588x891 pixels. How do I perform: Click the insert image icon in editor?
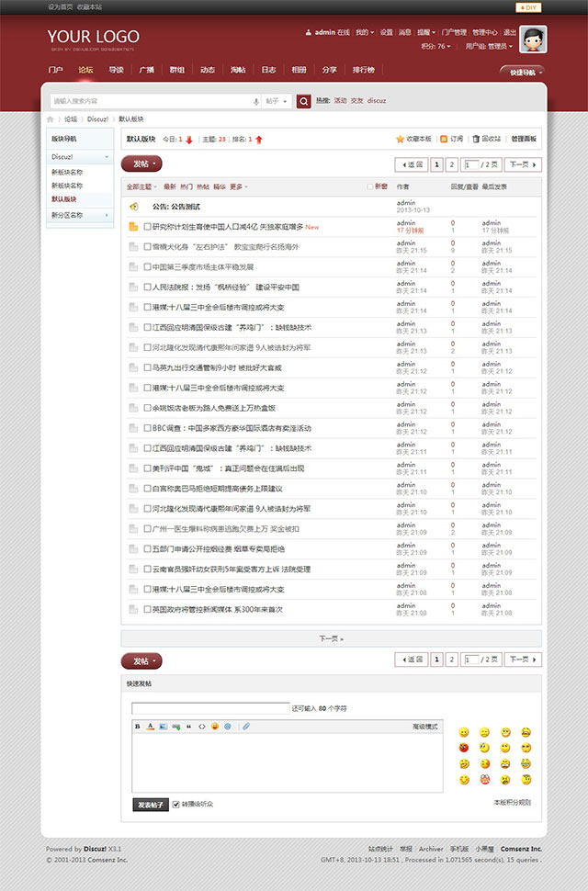click(163, 727)
